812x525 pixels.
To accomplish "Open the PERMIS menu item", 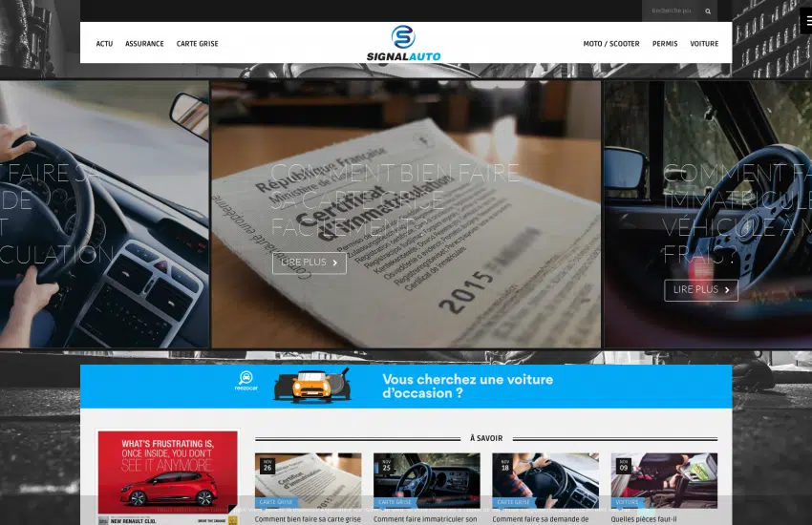I will coord(665,44).
